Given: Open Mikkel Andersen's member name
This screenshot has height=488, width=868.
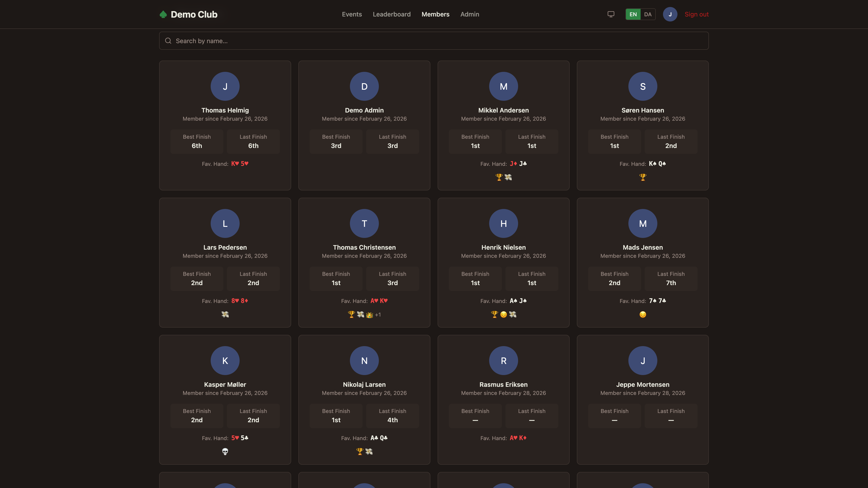Looking at the screenshot, I should click(x=503, y=110).
